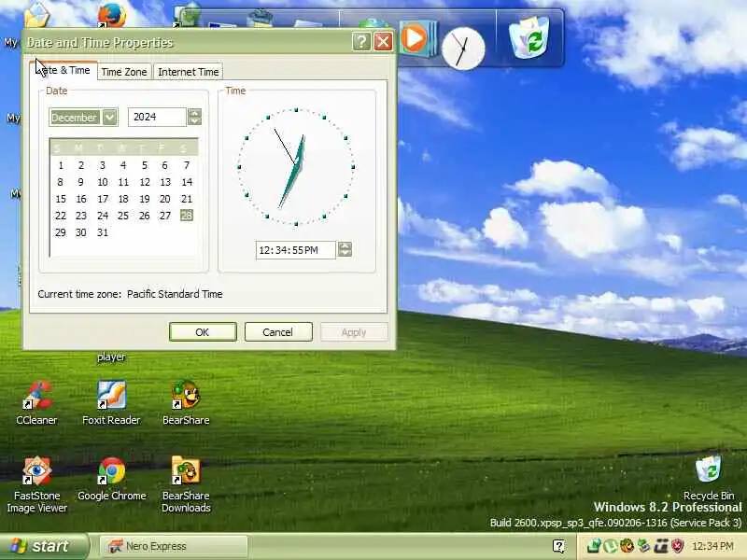Open the FastStone Image Viewer shortcut

pos(36,471)
